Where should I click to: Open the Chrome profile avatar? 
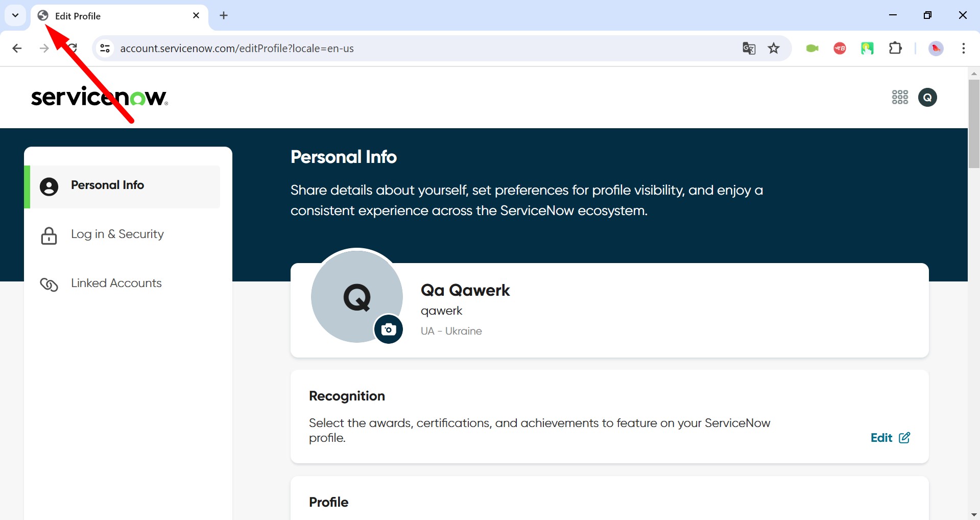coord(936,49)
